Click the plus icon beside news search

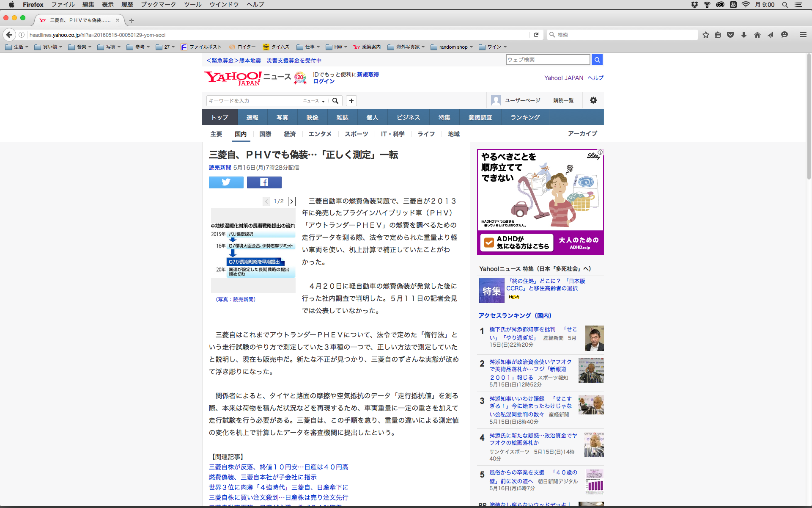pyautogui.click(x=351, y=100)
